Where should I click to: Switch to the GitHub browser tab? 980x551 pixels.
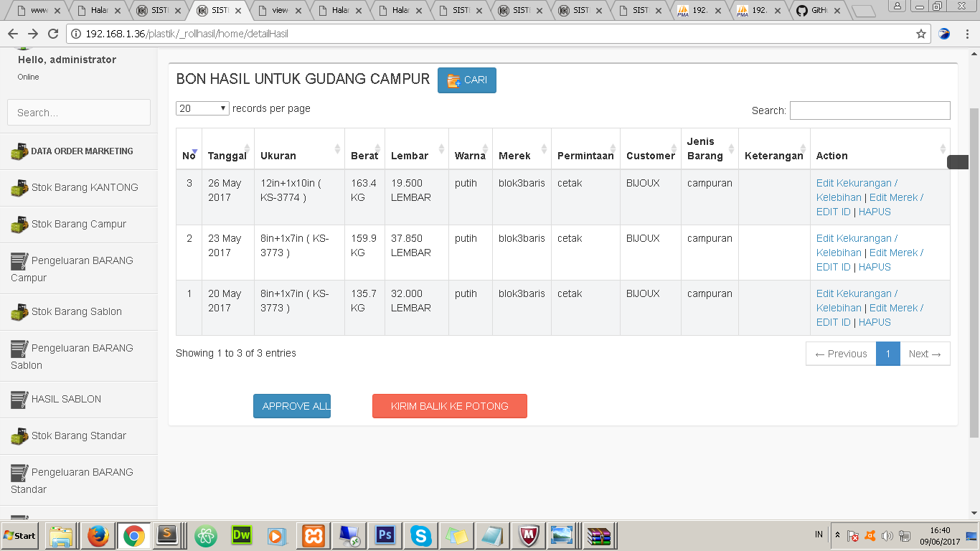[819, 11]
